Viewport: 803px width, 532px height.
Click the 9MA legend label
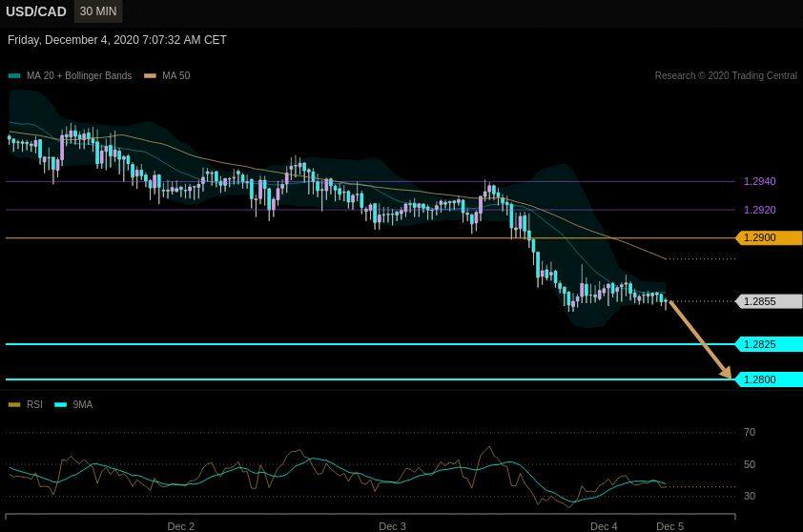[83, 404]
